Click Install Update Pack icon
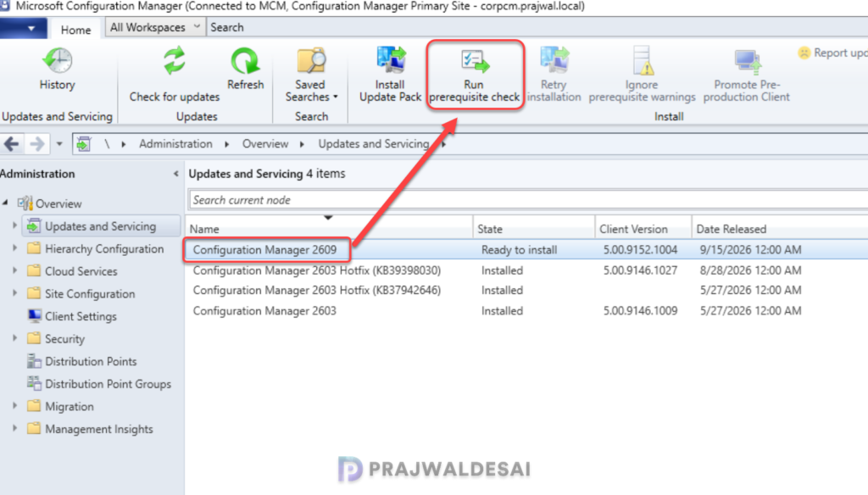Screen dimensions: 868x495 pos(391,60)
